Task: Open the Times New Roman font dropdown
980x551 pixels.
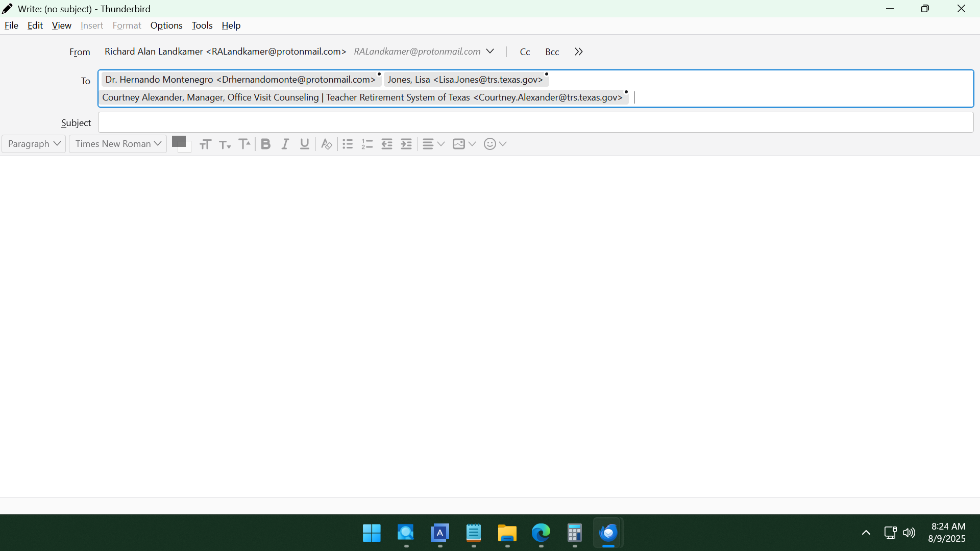Action: pyautogui.click(x=118, y=144)
